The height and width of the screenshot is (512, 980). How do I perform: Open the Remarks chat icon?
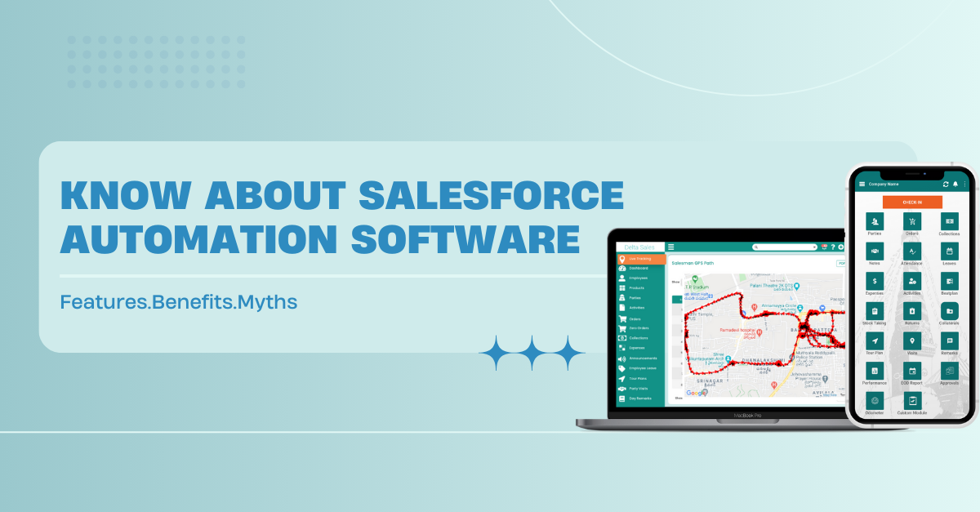[x=949, y=341]
